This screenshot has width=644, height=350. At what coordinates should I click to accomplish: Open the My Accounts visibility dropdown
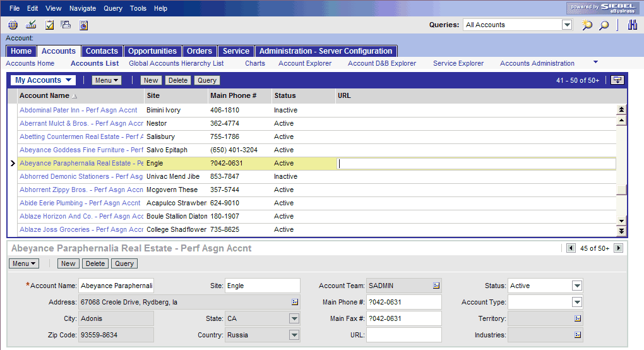point(43,80)
